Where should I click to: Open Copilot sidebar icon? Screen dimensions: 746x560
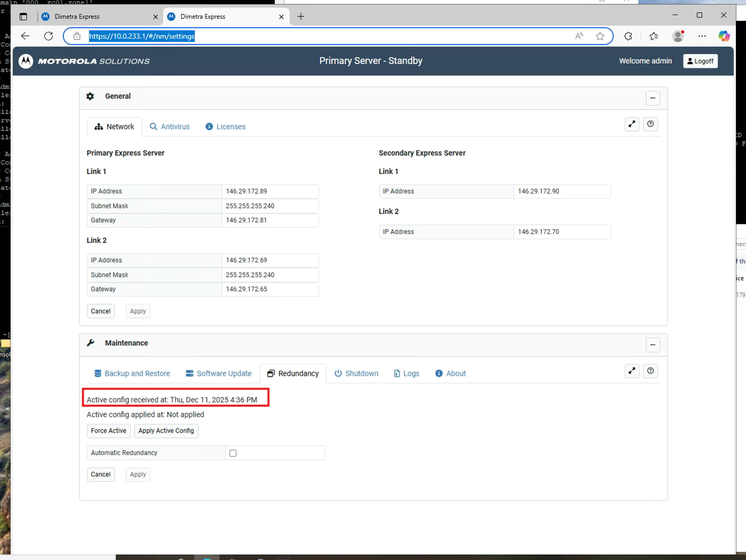(724, 36)
